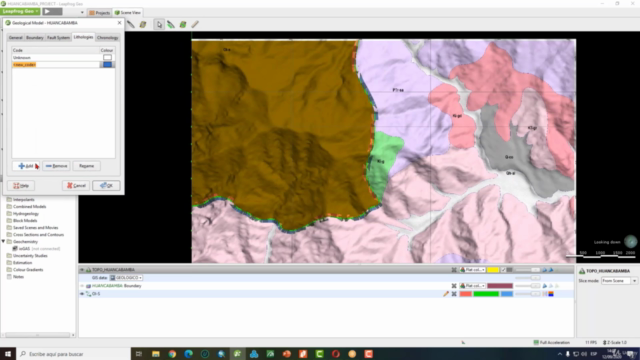Viewport: 640px width, 360px height.
Task: Open Cross Sections and Contours folder
Action: [x=38, y=235]
